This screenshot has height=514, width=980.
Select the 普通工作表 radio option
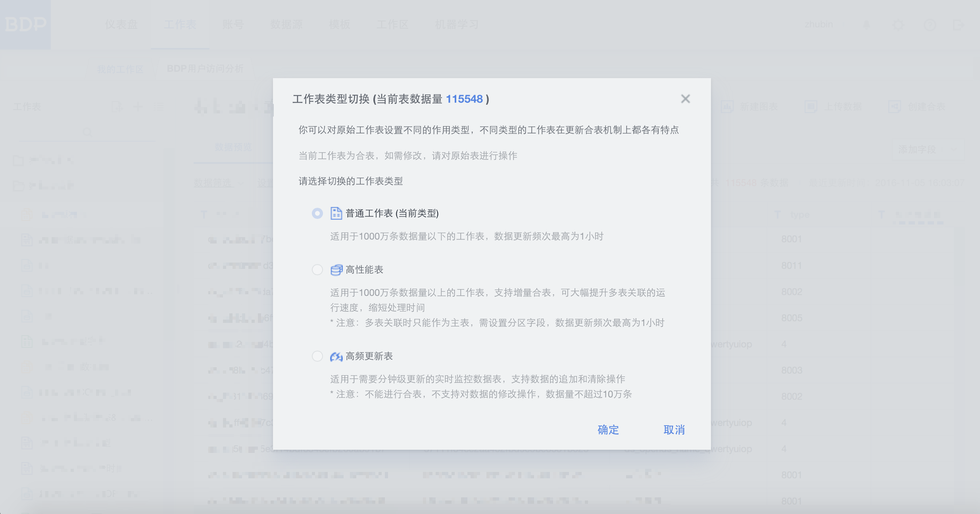(317, 213)
